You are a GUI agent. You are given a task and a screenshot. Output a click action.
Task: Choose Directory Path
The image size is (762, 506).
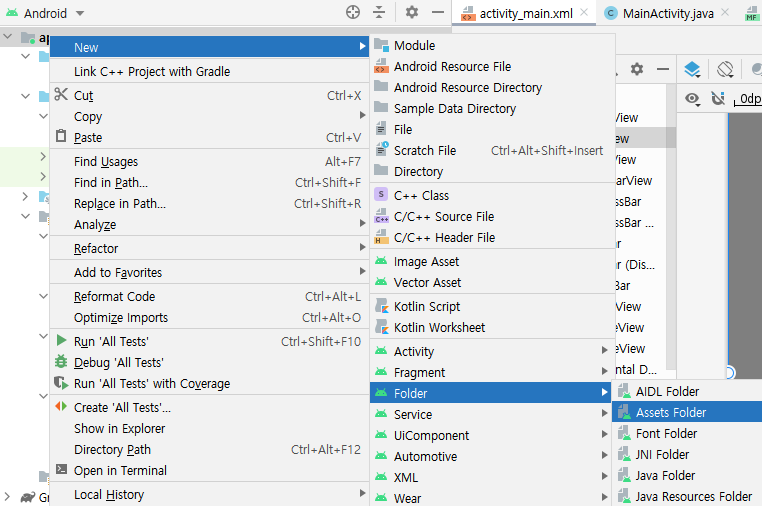(209, 449)
